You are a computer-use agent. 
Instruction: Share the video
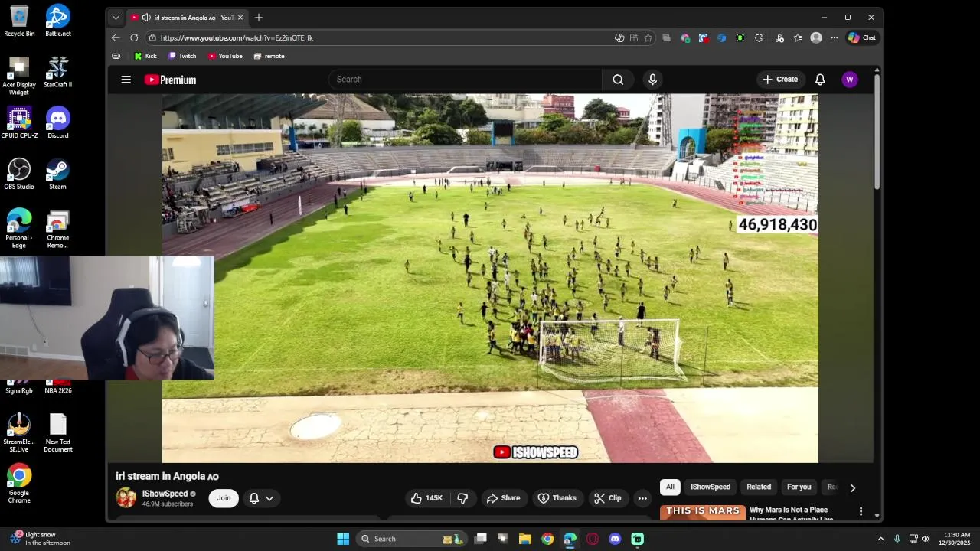point(503,498)
